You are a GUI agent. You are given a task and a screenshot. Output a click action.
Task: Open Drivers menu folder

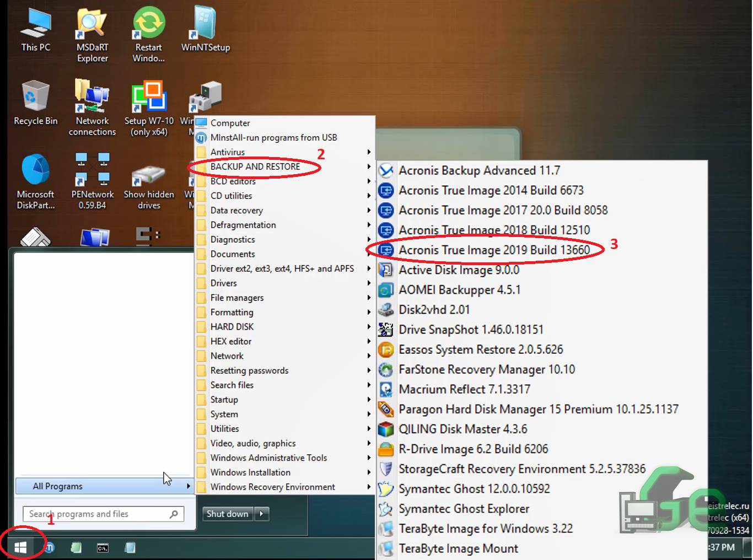pos(284,283)
